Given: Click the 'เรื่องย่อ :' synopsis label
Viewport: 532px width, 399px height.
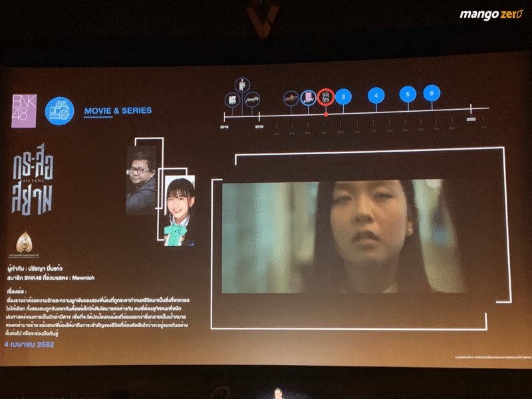Looking at the screenshot, I should tap(17, 291).
